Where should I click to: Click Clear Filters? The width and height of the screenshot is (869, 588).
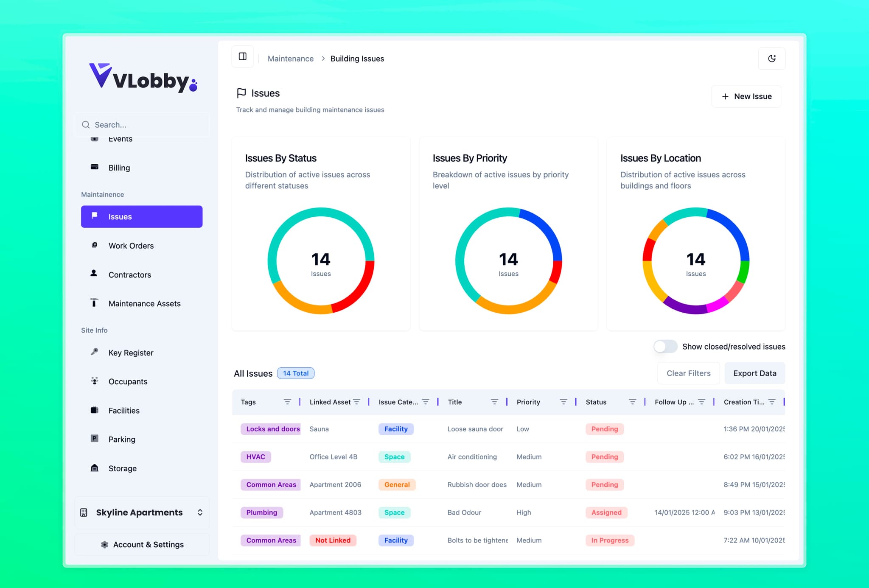[688, 373]
